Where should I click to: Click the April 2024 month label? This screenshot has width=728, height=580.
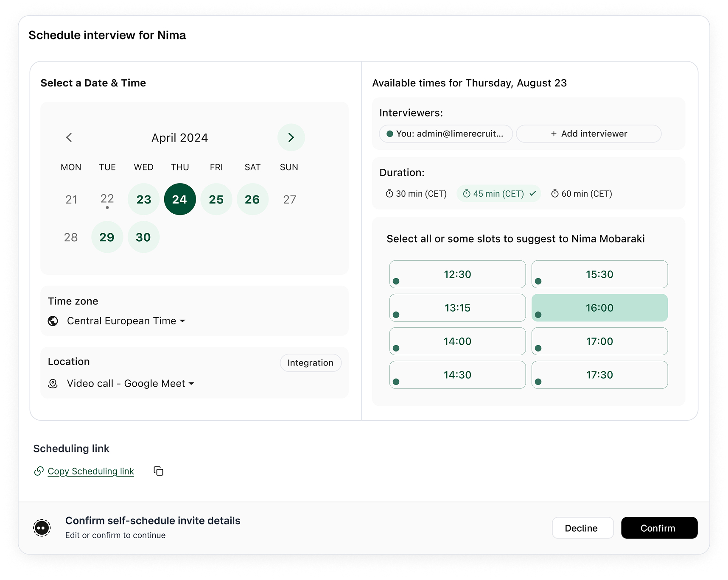point(180,138)
